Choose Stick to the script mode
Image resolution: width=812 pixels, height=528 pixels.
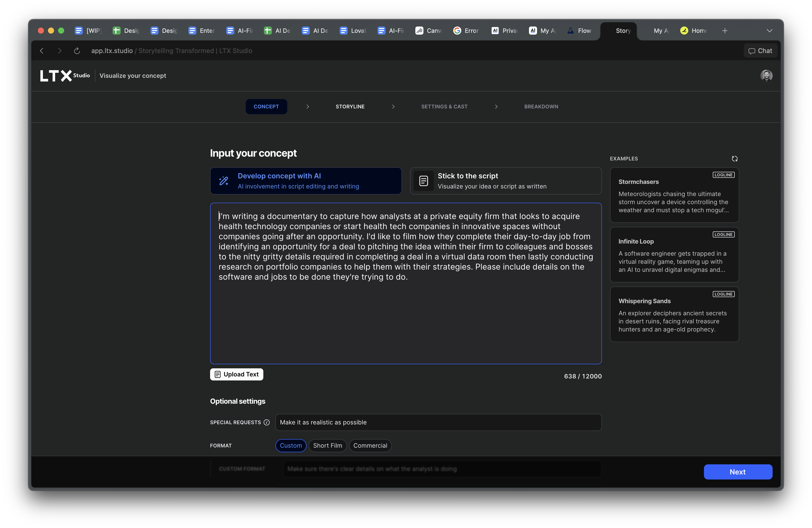(505, 181)
